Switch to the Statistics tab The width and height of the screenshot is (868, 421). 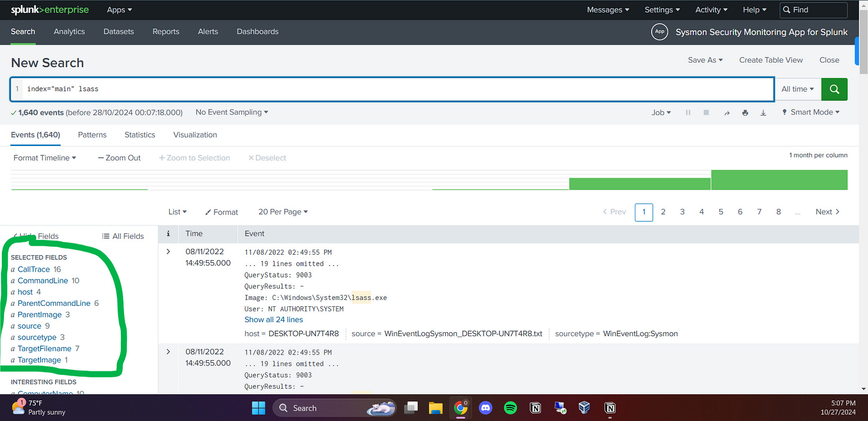tap(140, 135)
